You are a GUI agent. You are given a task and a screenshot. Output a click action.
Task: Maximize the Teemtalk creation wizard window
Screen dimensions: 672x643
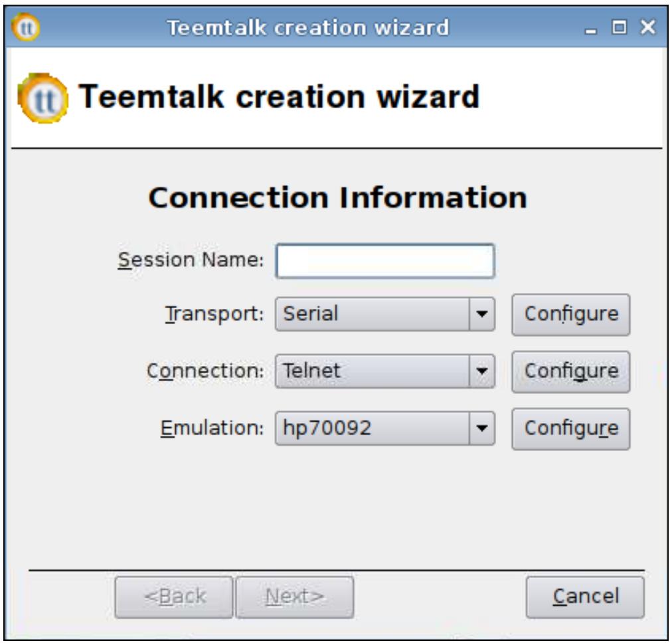coord(619,27)
